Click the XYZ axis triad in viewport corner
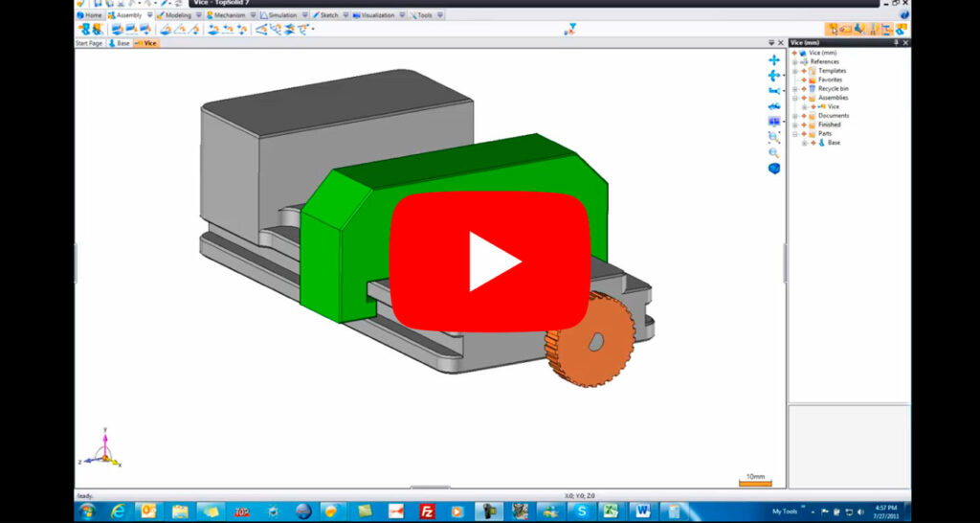Screen dimensions: 980x523 tap(100, 449)
